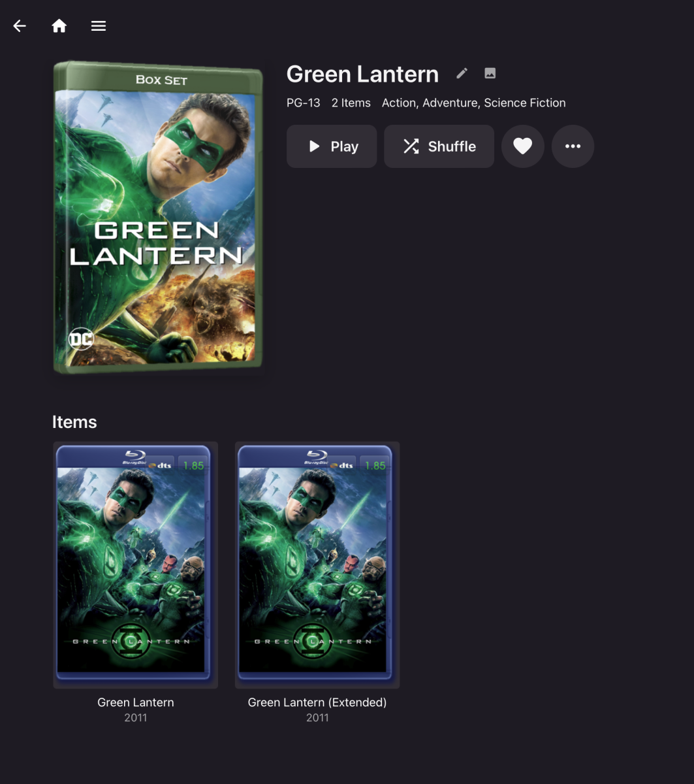Open the Science Fiction genre link
This screenshot has width=694, height=784.
point(525,103)
